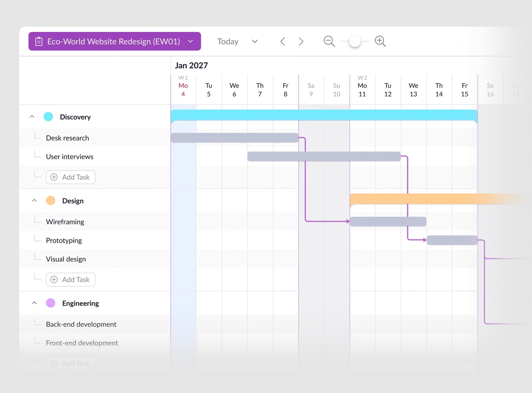Collapse the Design group
Image resolution: width=532 pixels, height=393 pixels.
point(34,201)
